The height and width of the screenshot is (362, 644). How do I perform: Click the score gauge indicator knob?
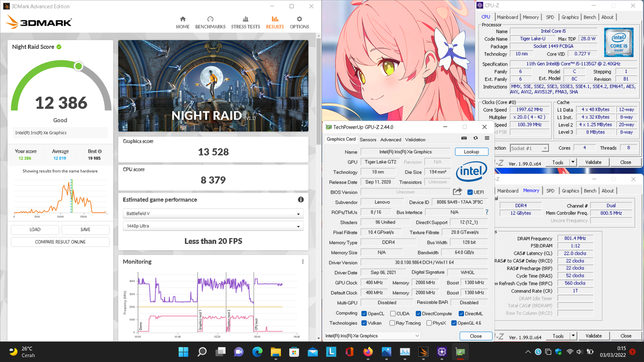78,66
